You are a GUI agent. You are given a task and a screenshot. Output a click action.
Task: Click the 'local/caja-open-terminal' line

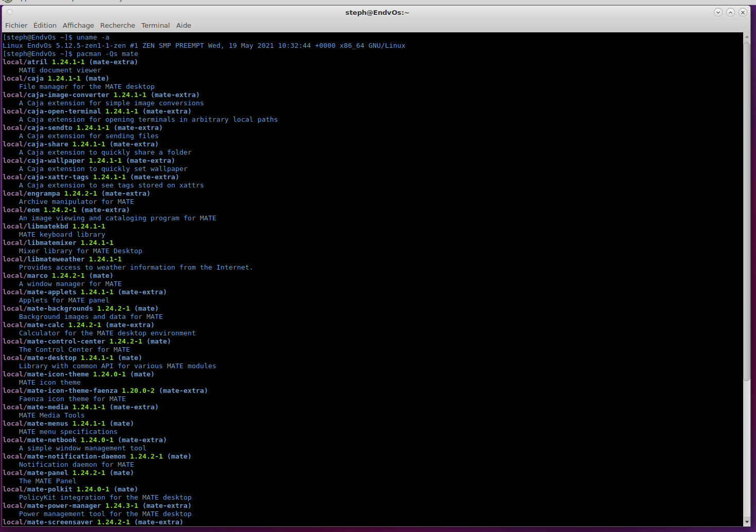[97, 111]
